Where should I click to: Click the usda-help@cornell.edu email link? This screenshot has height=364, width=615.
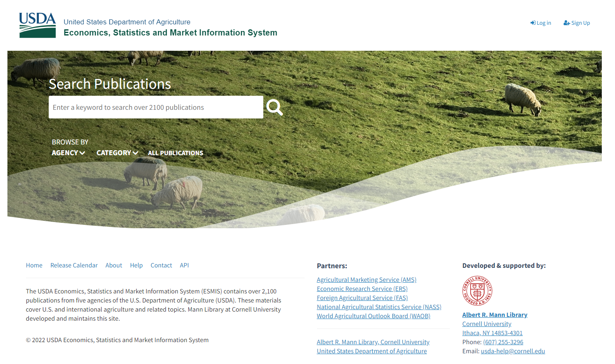tap(513, 351)
